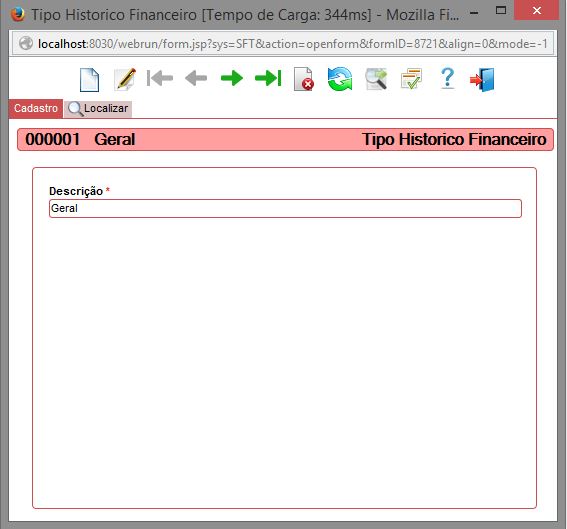This screenshot has width=567, height=529.
Task: Refresh the form data icon
Action: coord(340,79)
